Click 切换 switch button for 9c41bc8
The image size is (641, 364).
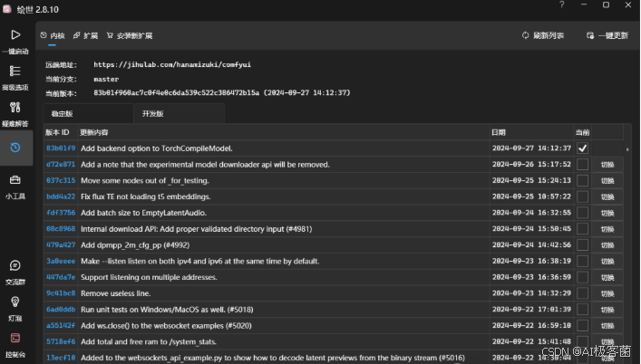[607, 293]
